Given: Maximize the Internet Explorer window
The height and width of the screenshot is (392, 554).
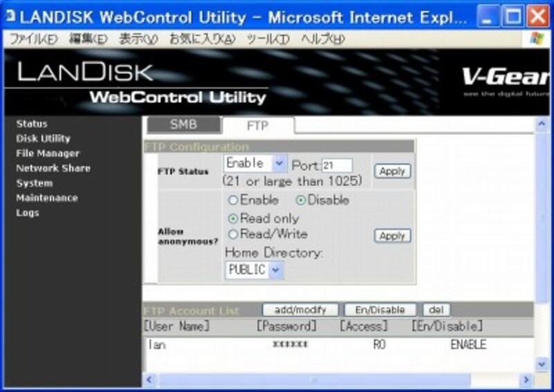Looking at the screenshot, I should click(x=512, y=16).
